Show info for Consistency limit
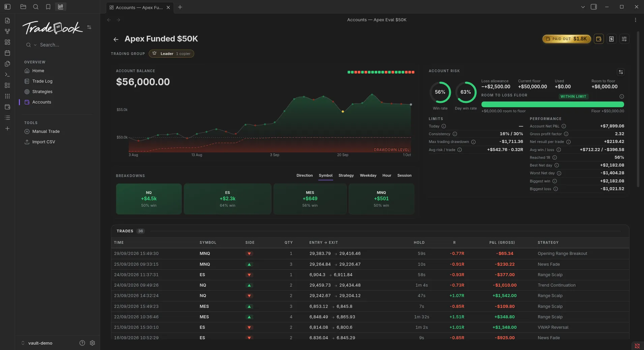This screenshot has height=350, width=644. (455, 134)
